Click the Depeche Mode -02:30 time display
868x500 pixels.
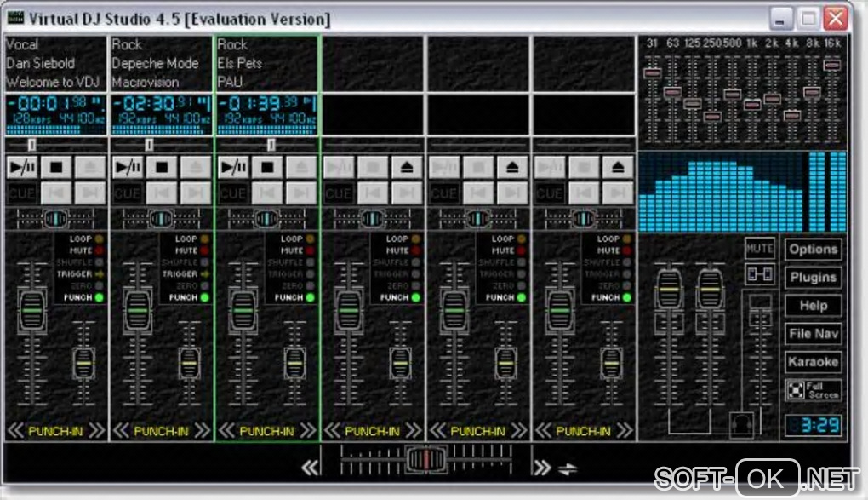point(162,115)
